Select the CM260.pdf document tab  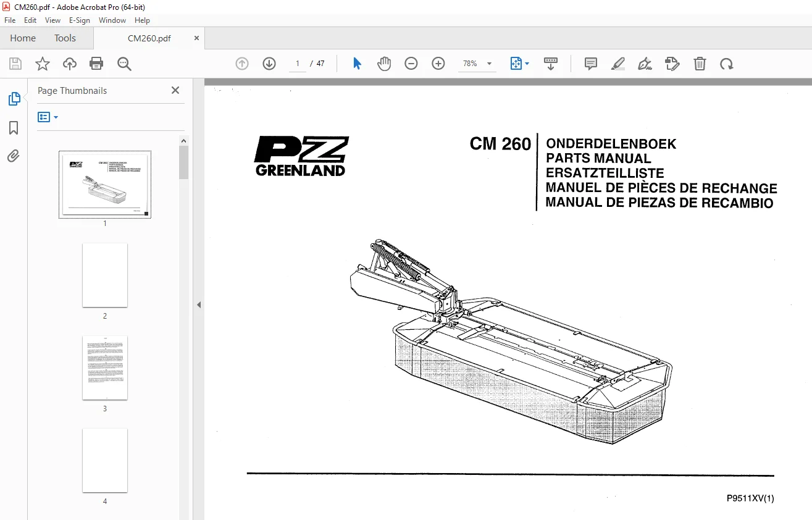[149, 38]
